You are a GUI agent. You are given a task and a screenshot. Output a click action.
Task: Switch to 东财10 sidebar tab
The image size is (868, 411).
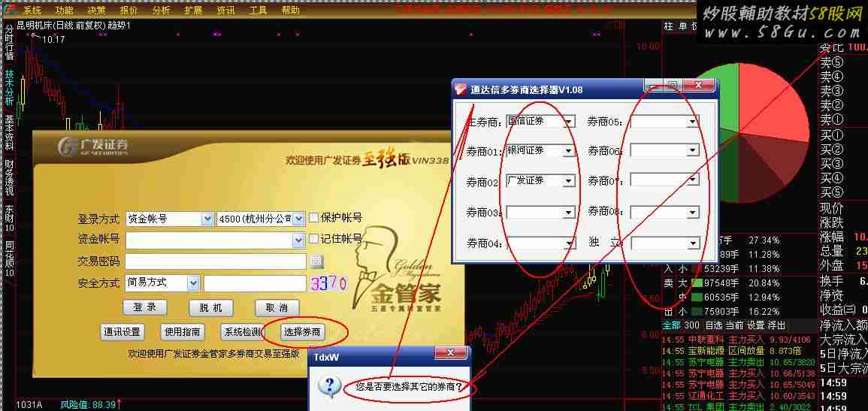click(x=10, y=219)
